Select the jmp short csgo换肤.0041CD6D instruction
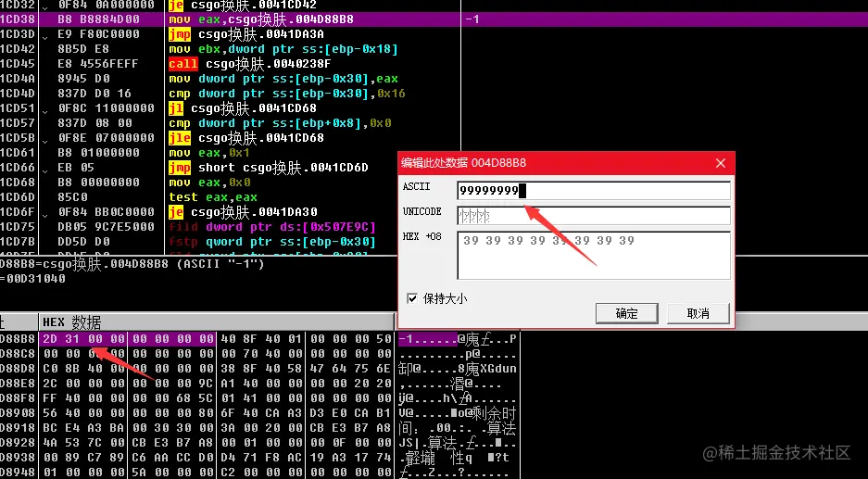Viewport: 868px width, 479px height. click(269, 168)
